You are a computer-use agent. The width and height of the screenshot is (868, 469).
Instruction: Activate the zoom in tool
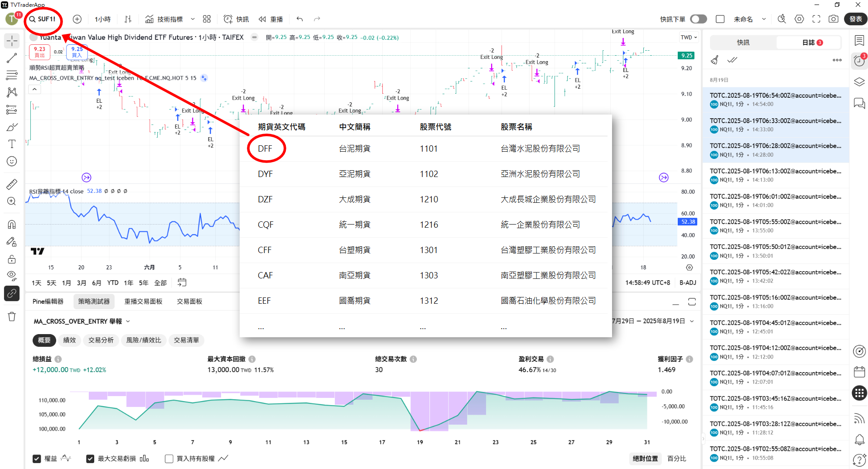pos(12,201)
